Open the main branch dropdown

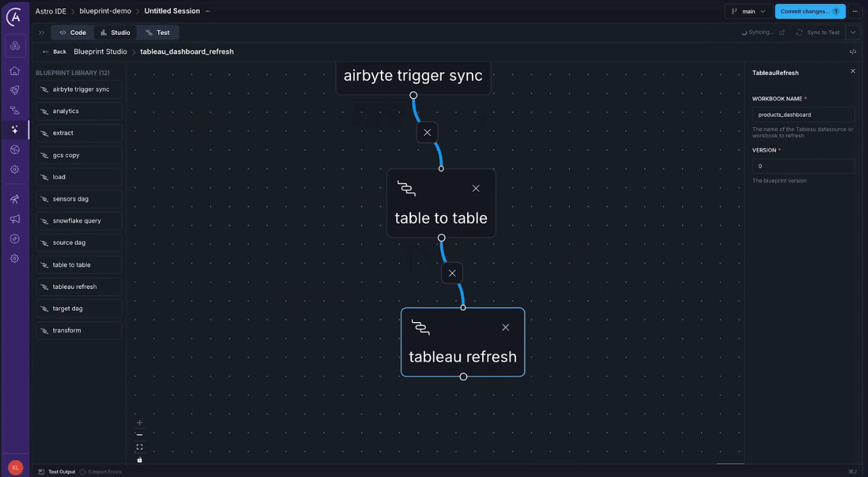[x=748, y=11]
